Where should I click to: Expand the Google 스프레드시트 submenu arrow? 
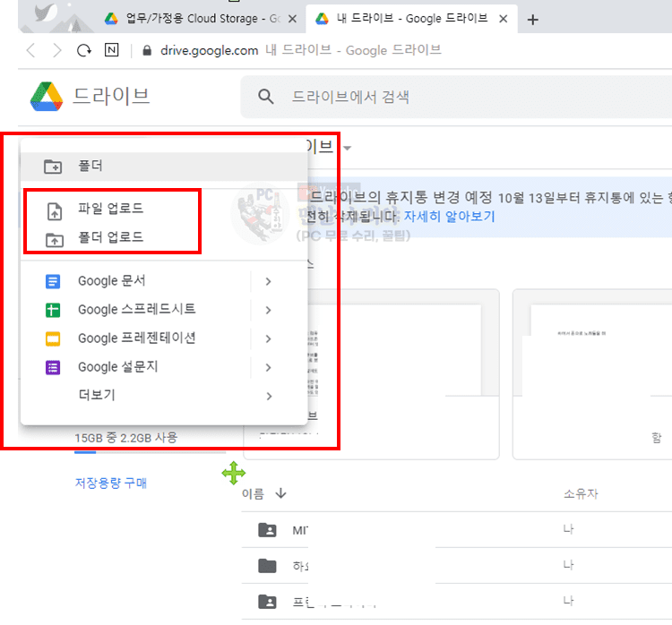[x=269, y=310]
